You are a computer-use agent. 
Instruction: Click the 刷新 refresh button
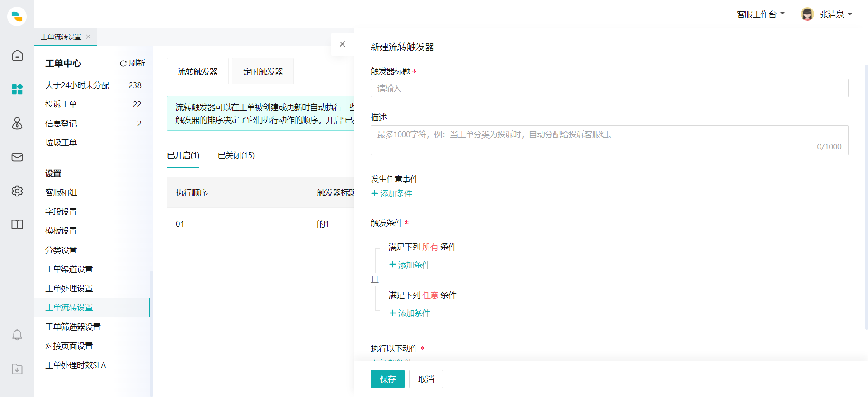click(x=132, y=63)
